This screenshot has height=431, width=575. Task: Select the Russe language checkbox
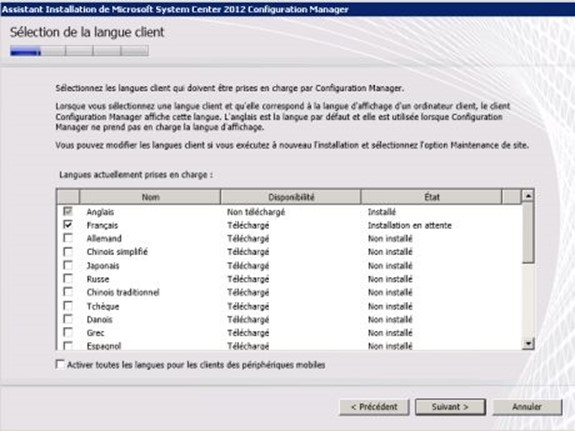pos(68,279)
